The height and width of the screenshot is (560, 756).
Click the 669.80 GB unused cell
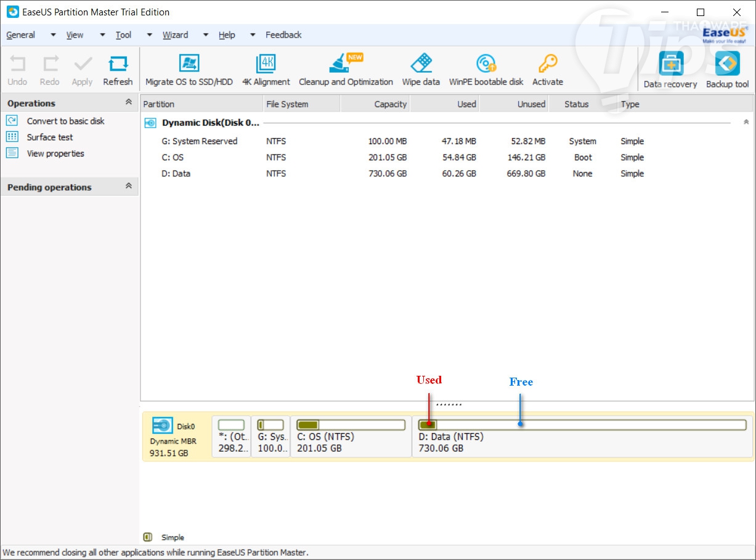click(526, 174)
